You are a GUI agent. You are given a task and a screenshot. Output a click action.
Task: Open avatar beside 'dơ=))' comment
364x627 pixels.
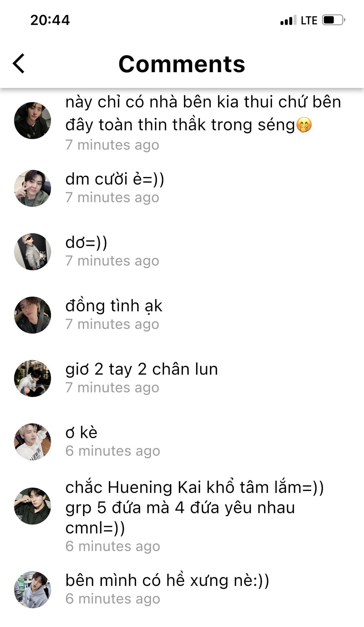tap(33, 251)
